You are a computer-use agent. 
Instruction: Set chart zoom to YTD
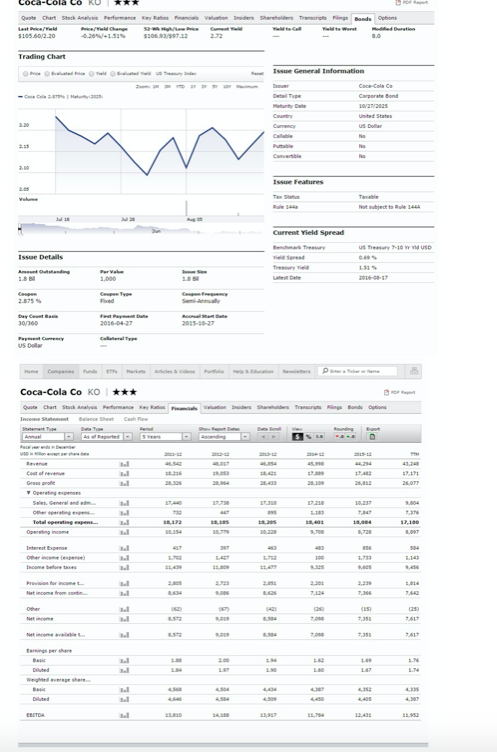pos(180,87)
